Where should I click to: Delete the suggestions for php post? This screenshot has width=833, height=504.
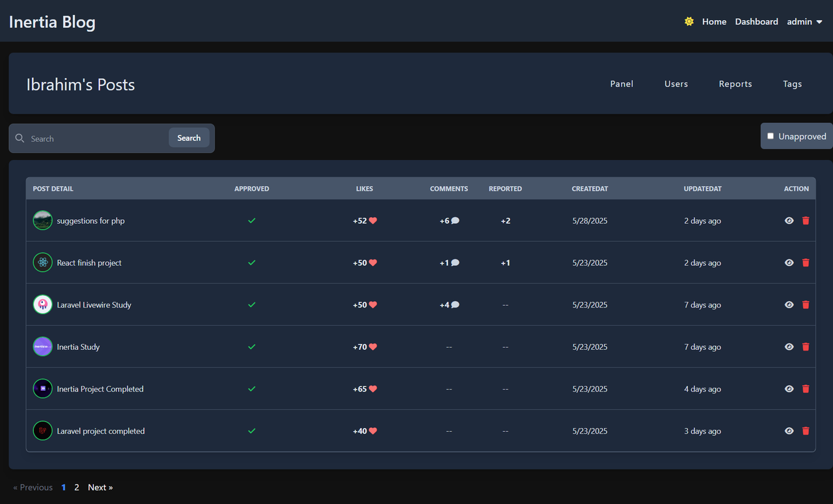(x=806, y=220)
